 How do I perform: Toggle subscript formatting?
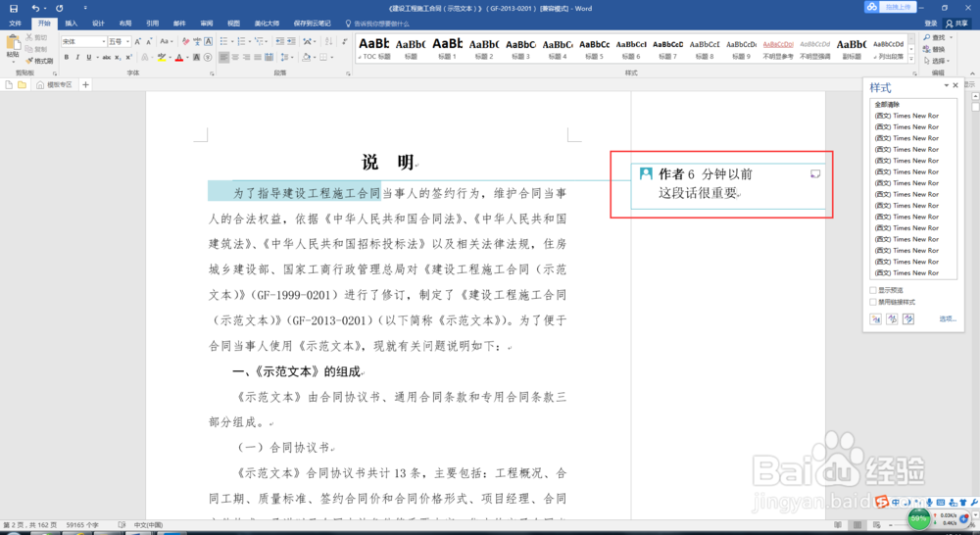[x=118, y=57]
